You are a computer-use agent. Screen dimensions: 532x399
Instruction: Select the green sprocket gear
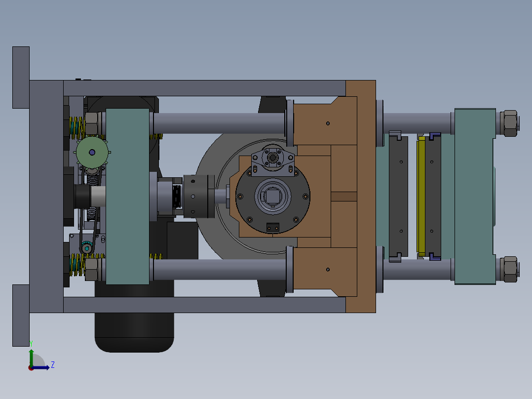(x=92, y=152)
